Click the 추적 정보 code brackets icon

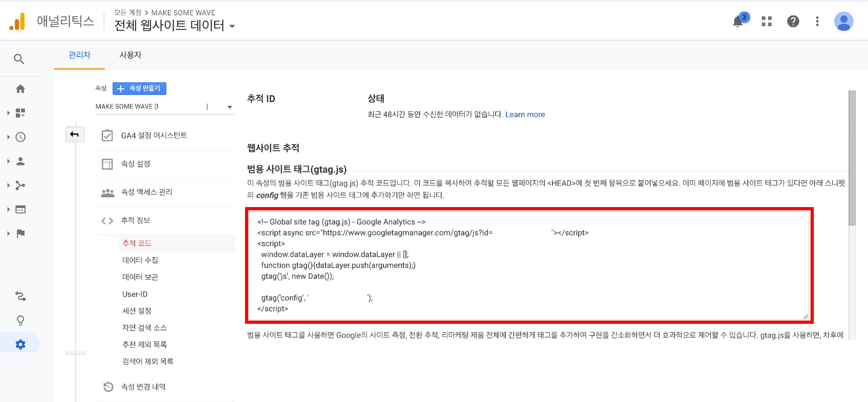(x=107, y=221)
